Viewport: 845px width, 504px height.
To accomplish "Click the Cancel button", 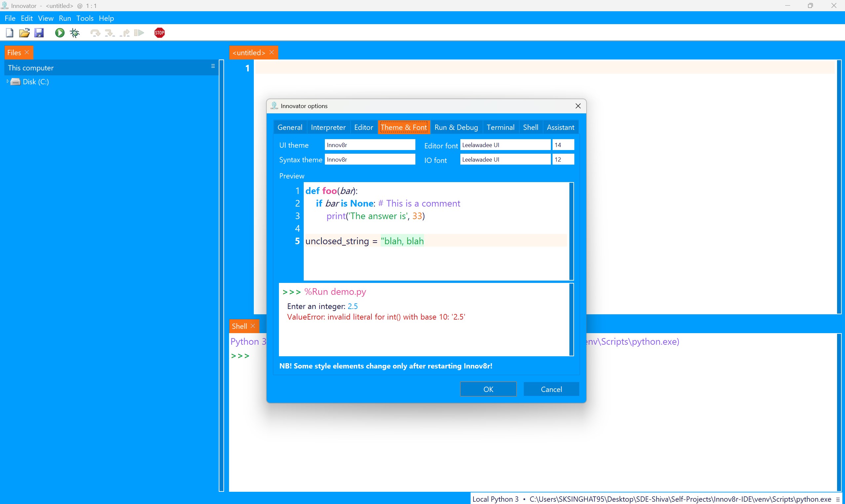I will [x=551, y=389].
